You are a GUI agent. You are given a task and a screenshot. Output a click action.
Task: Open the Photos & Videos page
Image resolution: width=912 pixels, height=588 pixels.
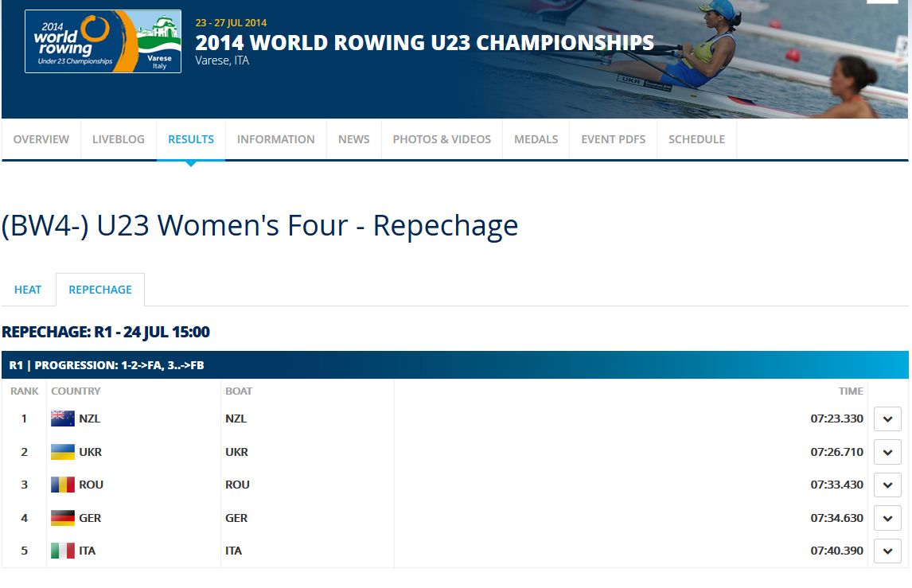tap(442, 139)
